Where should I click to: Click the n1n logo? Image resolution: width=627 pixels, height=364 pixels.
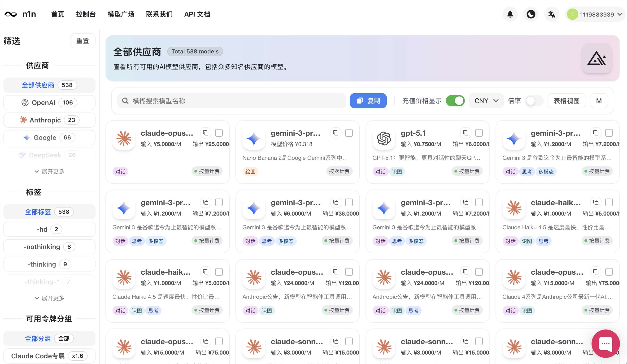tap(21, 14)
